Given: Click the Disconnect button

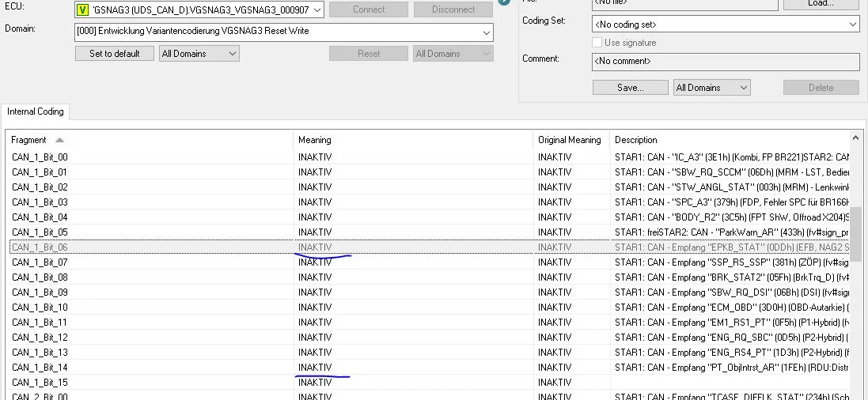Looking at the screenshot, I should [454, 9].
